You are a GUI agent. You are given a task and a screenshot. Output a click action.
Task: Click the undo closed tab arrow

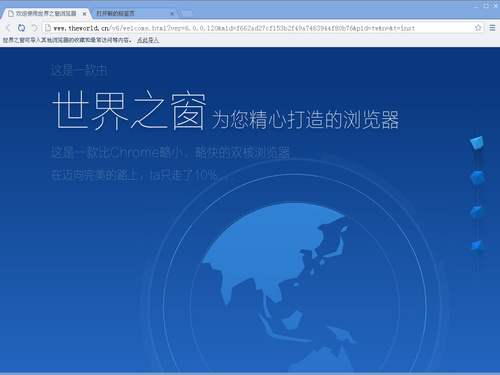coord(34,28)
